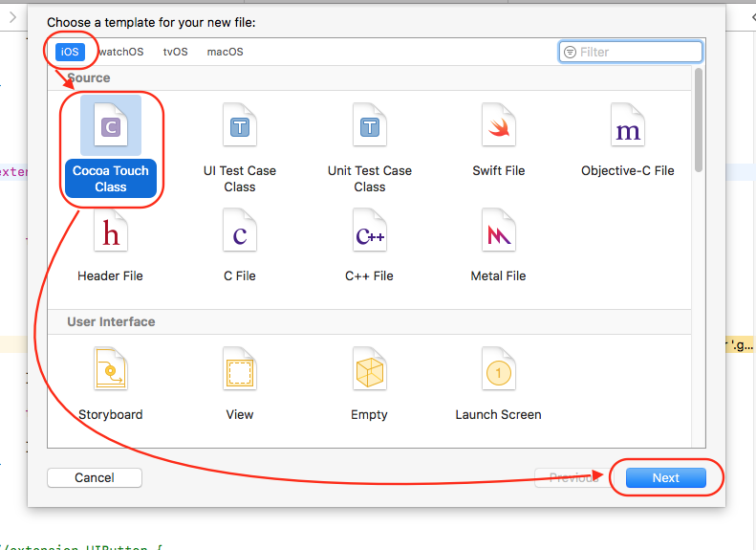Select the Header File template
The image size is (756, 550).
pyautogui.click(x=111, y=246)
